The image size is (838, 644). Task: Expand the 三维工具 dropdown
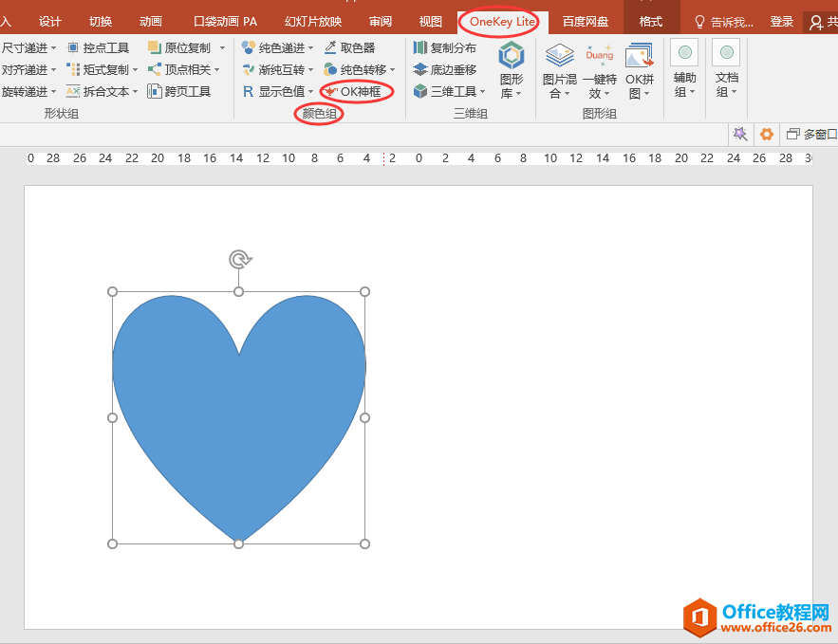click(x=482, y=92)
